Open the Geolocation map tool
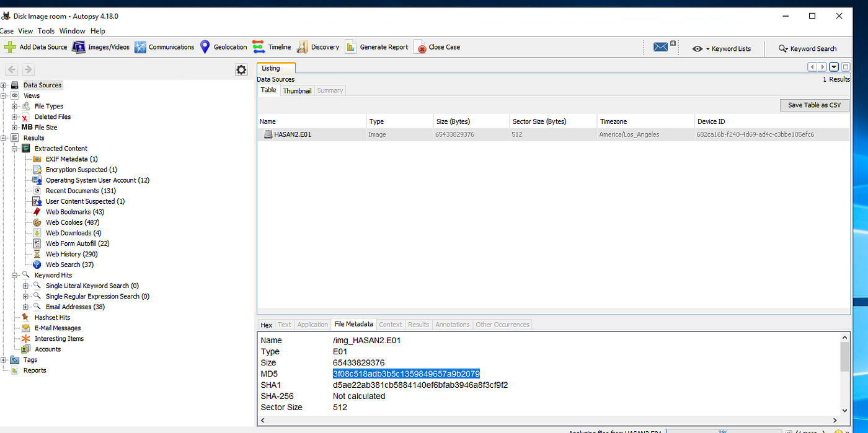The height and width of the screenshot is (433, 868). [x=223, y=47]
